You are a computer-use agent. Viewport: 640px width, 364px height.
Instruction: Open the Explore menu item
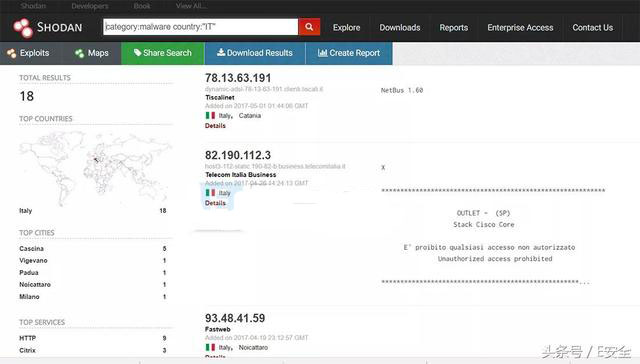[347, 28]
